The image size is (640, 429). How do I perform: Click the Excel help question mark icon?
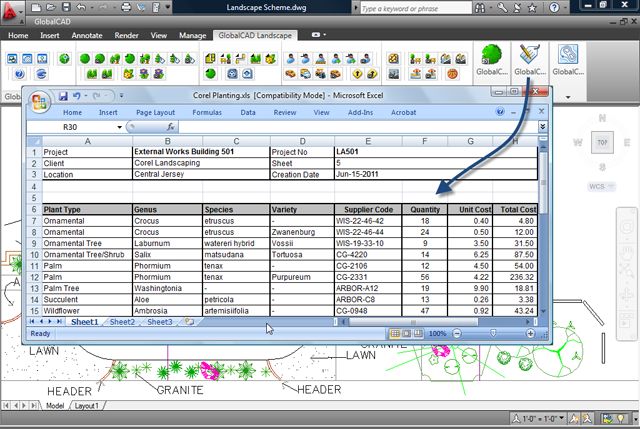pos(499,113)
